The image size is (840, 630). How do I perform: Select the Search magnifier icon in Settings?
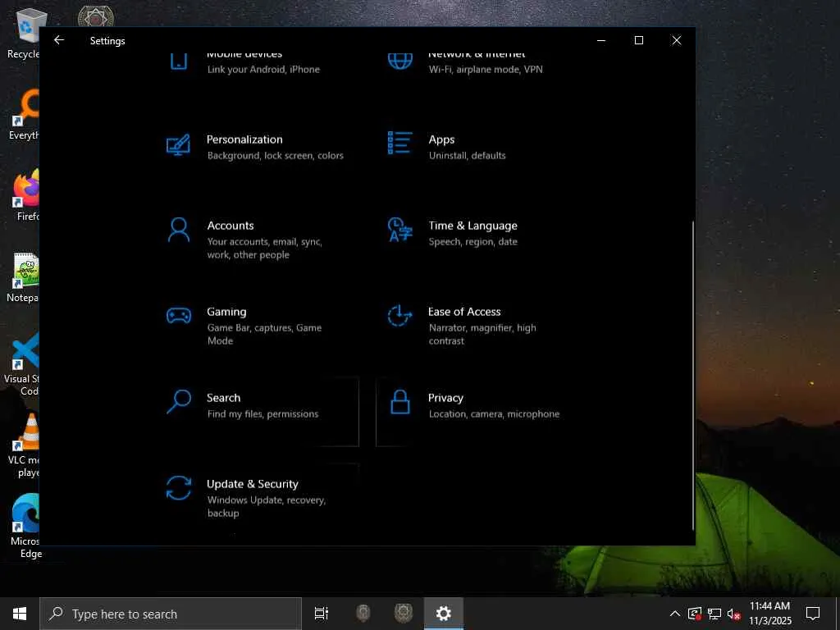(178, 402)
